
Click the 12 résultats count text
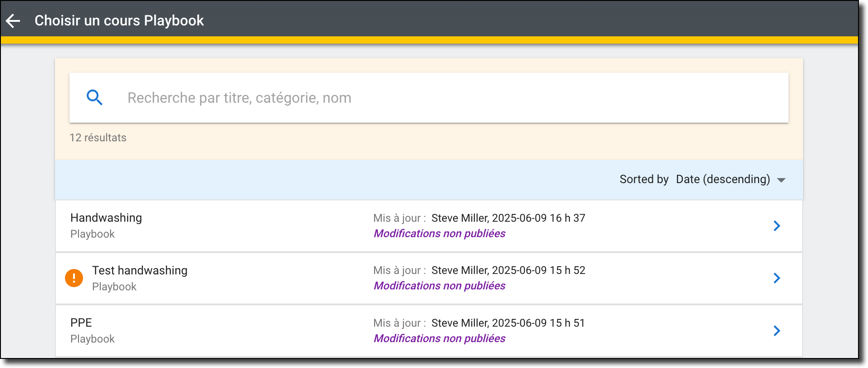(98, 138)
